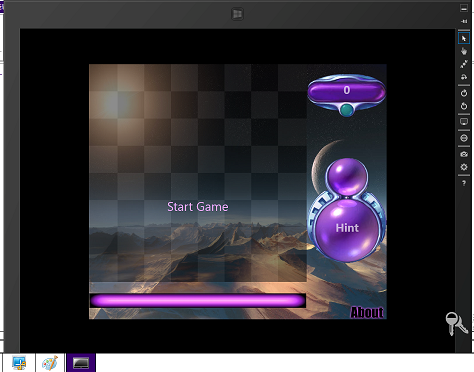
Task: Click the magenta progress timer bar
Action: point(198,301)
